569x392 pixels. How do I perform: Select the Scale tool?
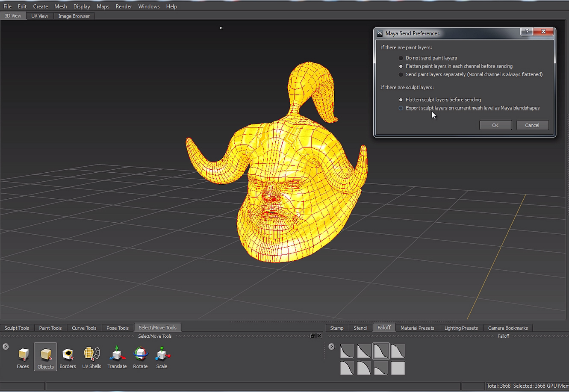pos(162,357)
